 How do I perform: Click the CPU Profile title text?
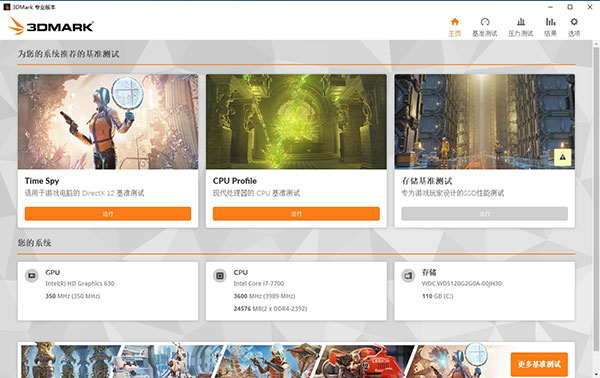click(235, 181)
